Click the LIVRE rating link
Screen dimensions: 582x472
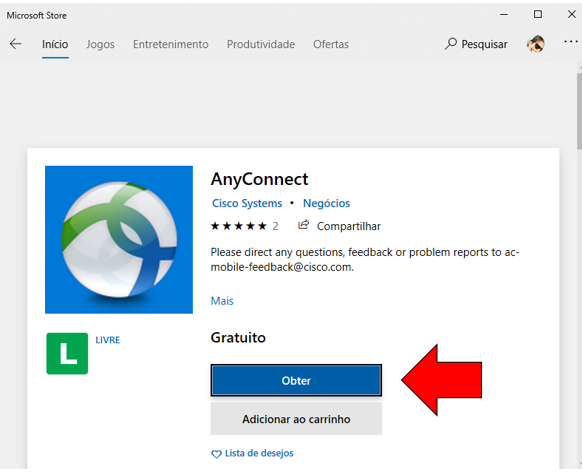click(x=108, y=340)
